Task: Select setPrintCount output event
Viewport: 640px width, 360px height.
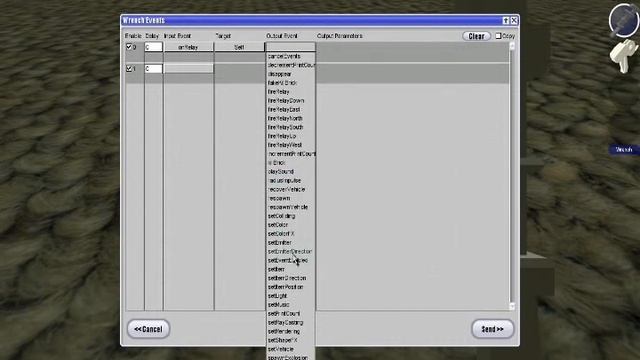Action: (x=284, y=313)
